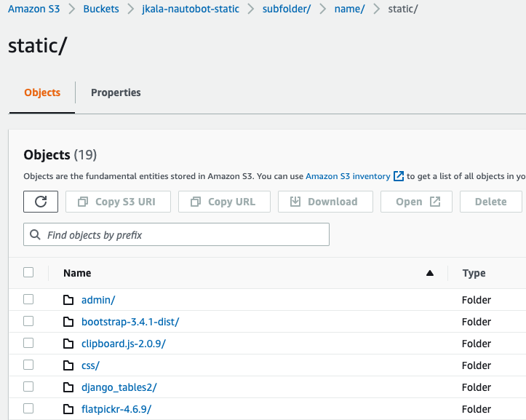
Task: Click the folder icon next to flatpickr-4.6.9/
Action: 69,409
